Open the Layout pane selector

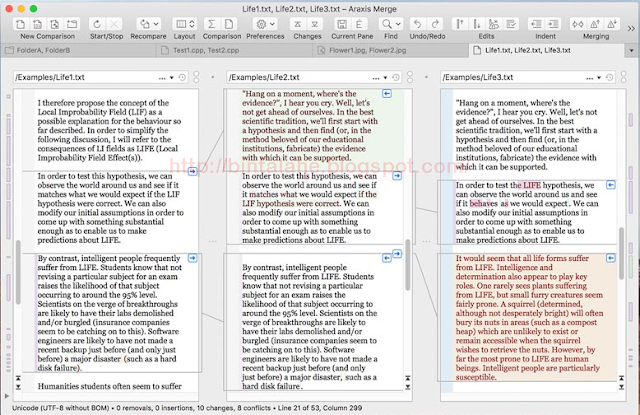tap(184, 24)
